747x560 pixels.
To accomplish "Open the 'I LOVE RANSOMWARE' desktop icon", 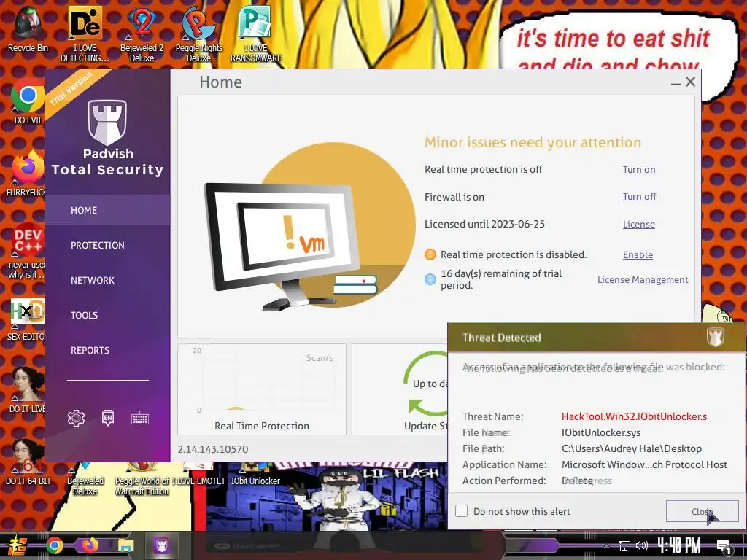I will point(256,34).
